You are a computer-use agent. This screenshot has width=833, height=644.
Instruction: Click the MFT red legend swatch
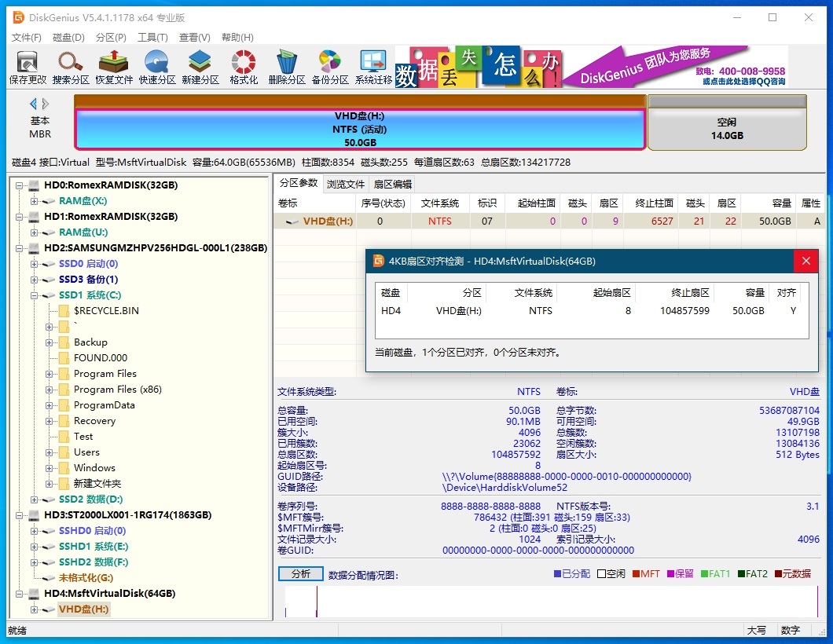tap(636, 574)
